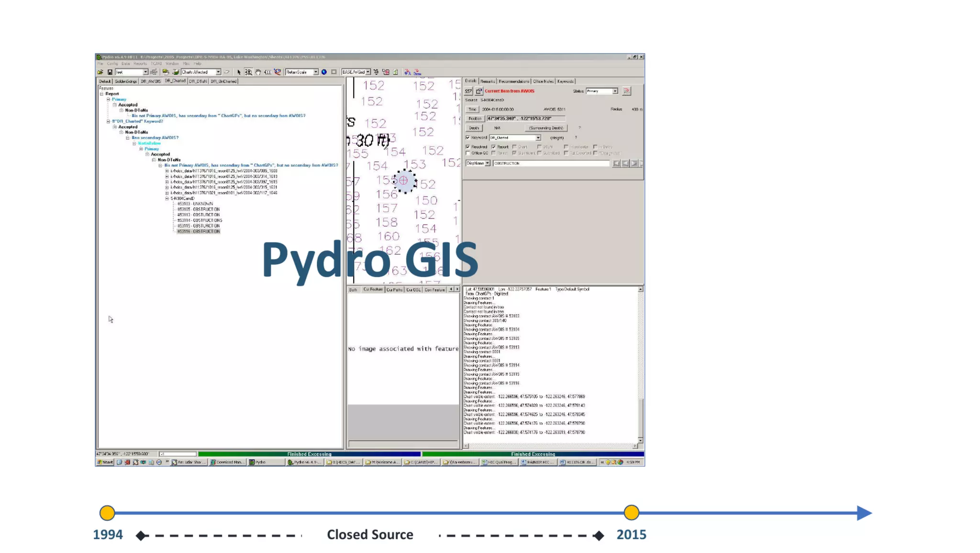Click the red icon right of Status
980x553 pixels.
point(626,91)
